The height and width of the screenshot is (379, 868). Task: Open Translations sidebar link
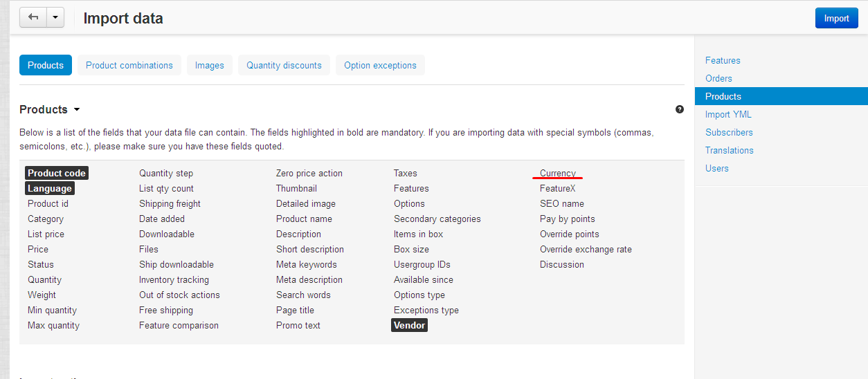(x=730, y=150)
